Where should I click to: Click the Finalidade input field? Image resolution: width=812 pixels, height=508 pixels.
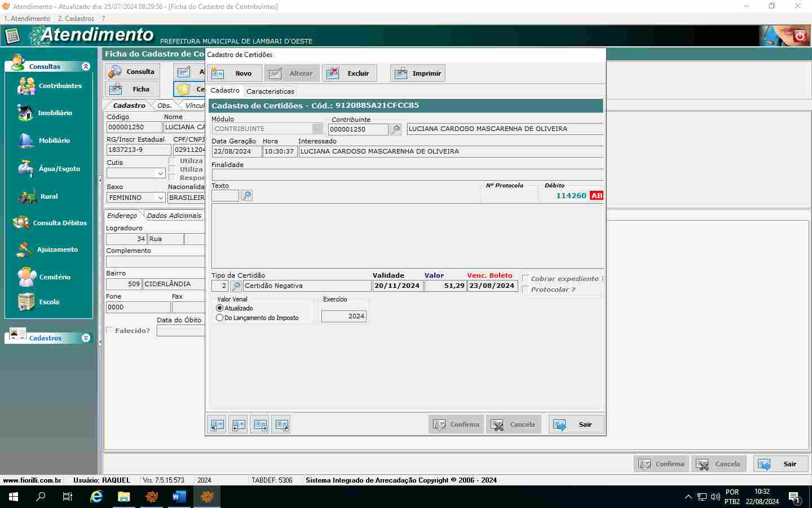coord(406,175)
